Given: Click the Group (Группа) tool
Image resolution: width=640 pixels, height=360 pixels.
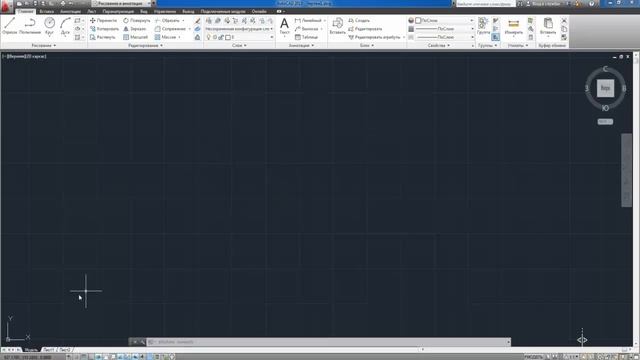Looking at the screenshot, I should (x=483, y=26).
